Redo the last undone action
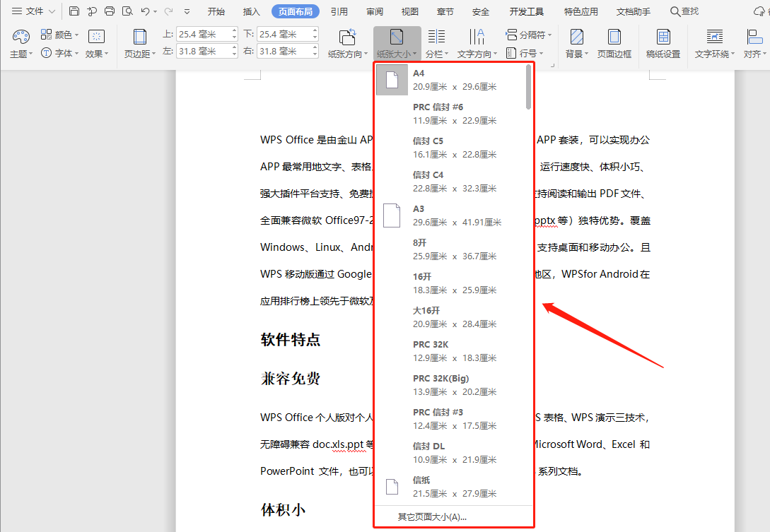 click(x=168, y=11)
